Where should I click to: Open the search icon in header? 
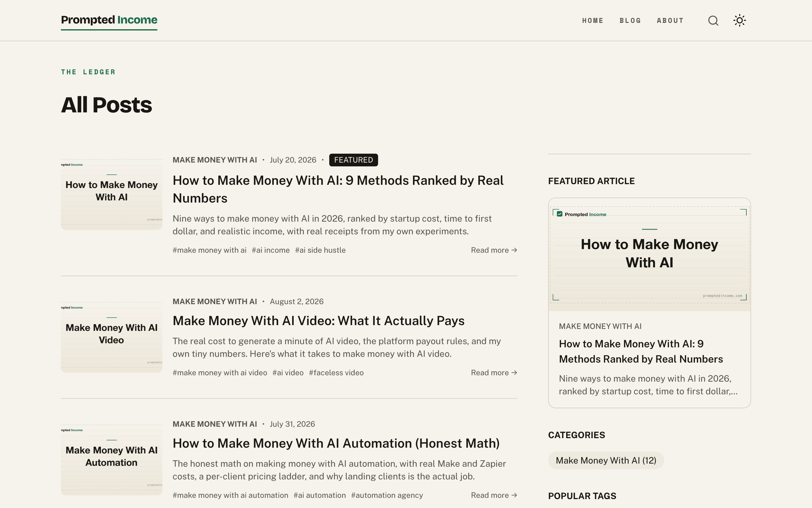coord(713,21)
